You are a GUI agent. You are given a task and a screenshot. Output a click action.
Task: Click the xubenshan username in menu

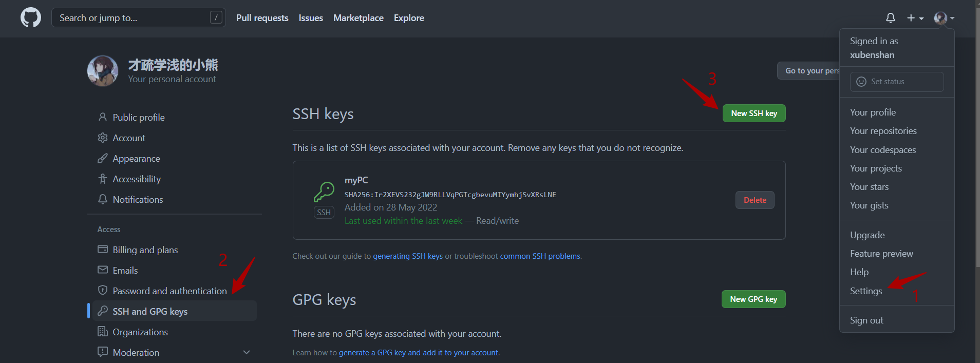872,55
